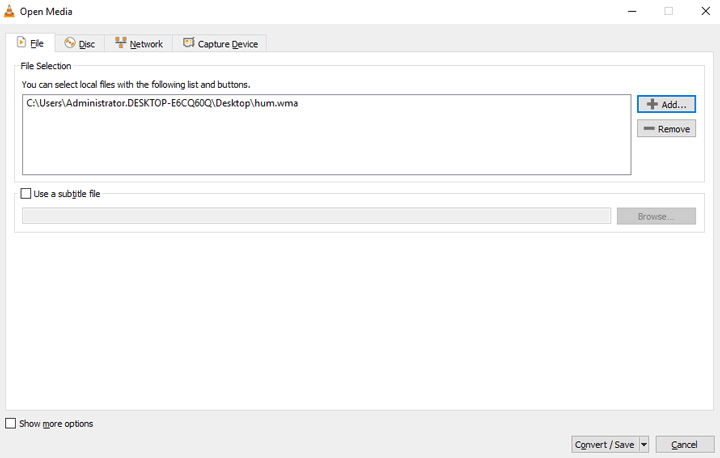Open the Capture Device tab
The width and height of the screenshot is (720, 458).
[x=220, y=44]
